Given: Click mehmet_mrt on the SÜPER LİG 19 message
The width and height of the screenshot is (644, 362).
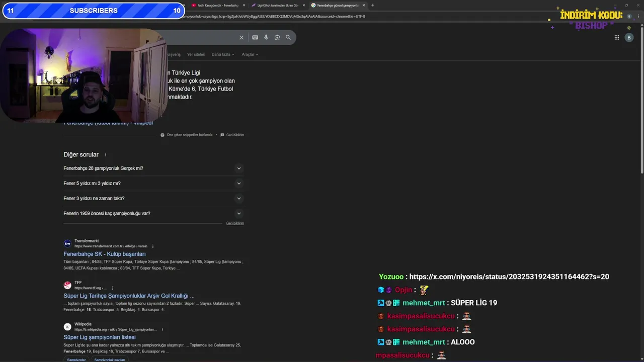Looking at the screenshot, I should pyautogui.click(x=424, y=303).
